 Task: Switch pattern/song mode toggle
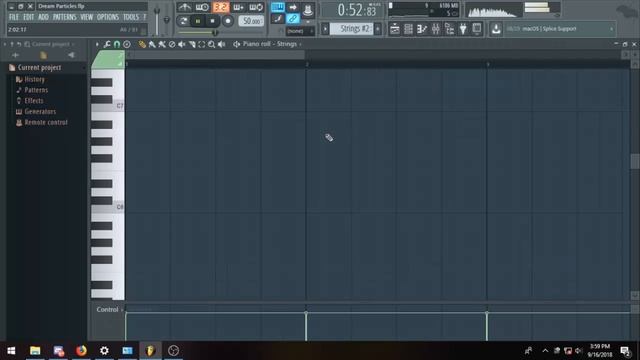point(183,21)
